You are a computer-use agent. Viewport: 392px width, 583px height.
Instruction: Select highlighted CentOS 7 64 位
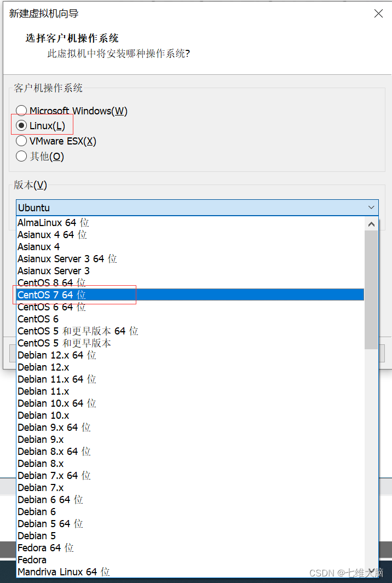(x=191, y=295)
